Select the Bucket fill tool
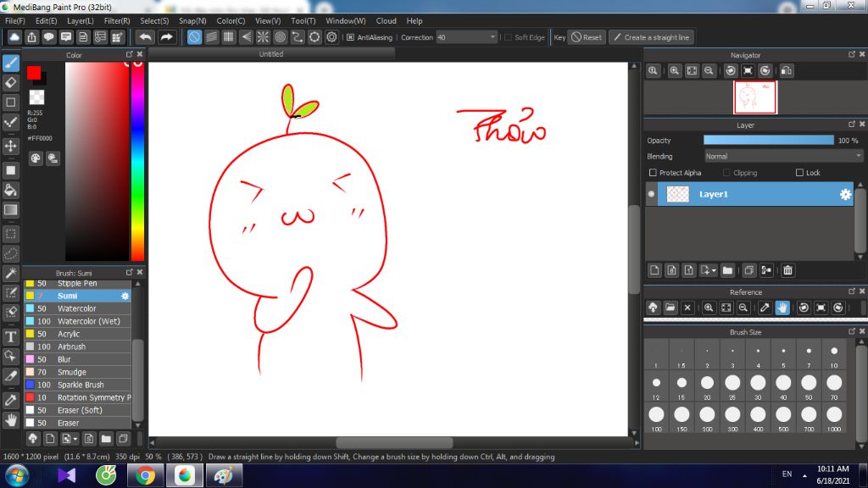 pyautogui.click(x=10, y=191)
